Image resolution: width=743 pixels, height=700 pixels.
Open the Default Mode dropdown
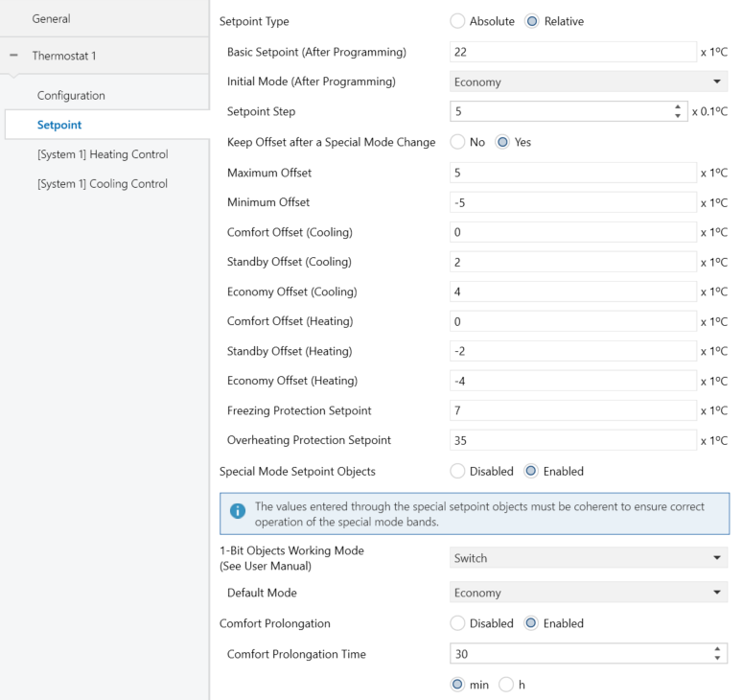pos(589,593)
